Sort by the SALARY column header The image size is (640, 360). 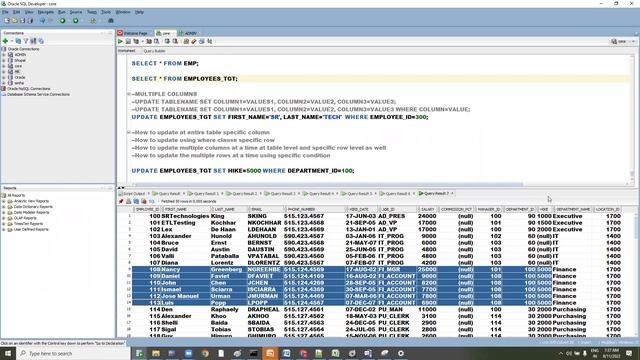(x=427, y=209)
